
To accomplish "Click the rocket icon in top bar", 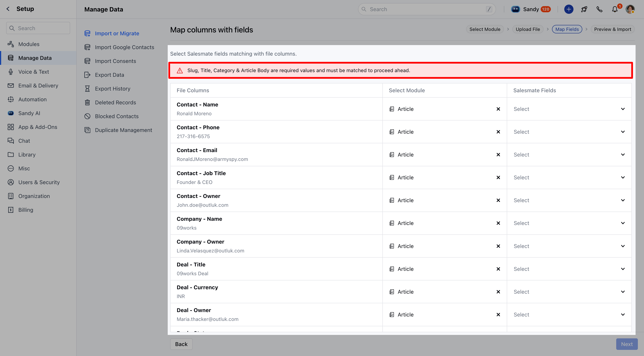I will [x=584, y=9].
